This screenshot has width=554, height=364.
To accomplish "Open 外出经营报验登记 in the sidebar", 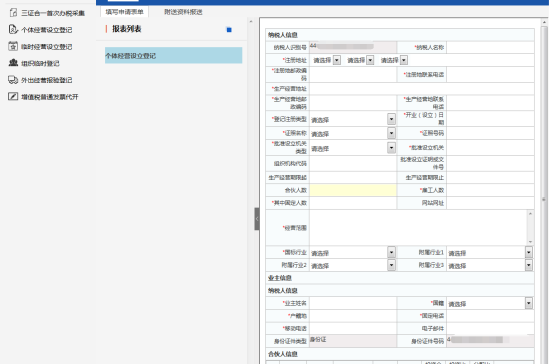I will pyautogui.click(x=47, y=80).
